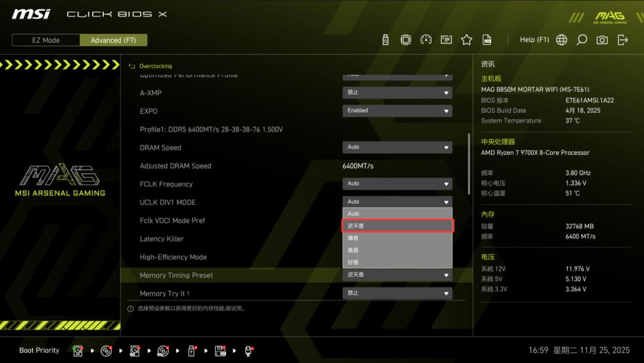Switch to Advanced (F7) mode

(x=113, y=41)
